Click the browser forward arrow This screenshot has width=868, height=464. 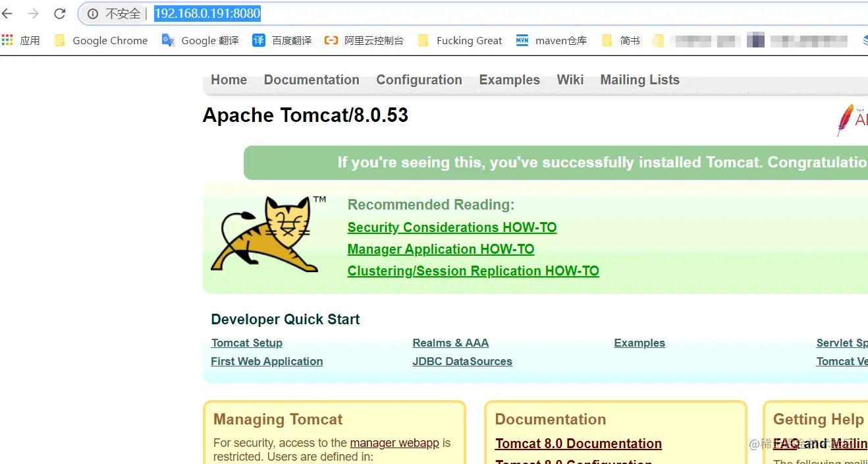34,13
